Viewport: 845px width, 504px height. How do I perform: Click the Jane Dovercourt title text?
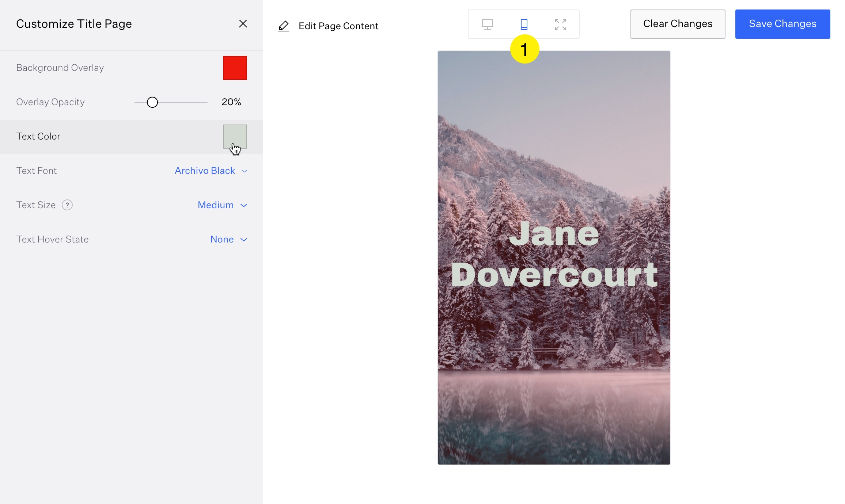(x=554, y=254)
